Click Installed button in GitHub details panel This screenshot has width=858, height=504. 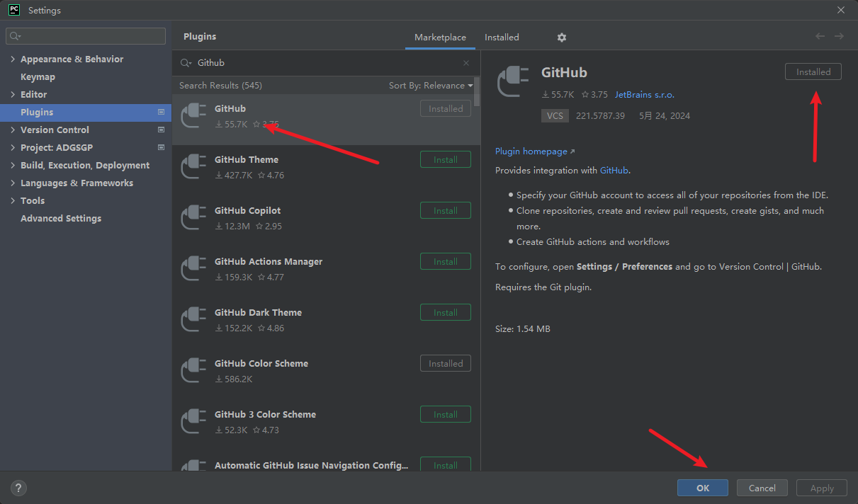pyautogui.click(x=813, y=72)
